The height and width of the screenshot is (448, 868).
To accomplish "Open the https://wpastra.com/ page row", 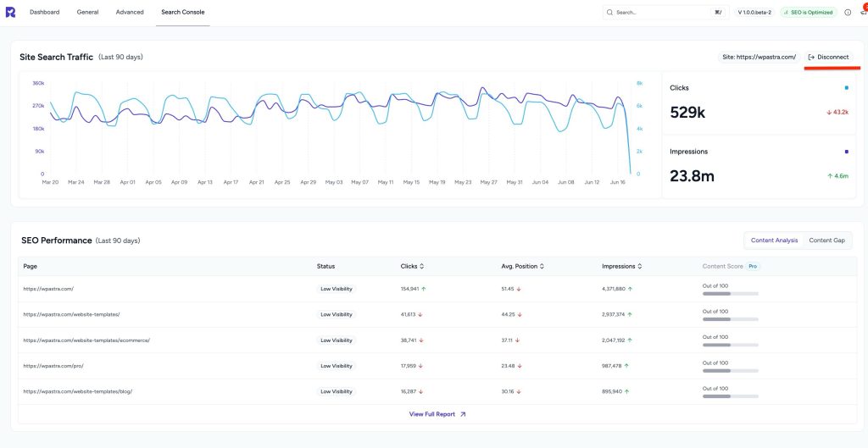I will [437, 289].
